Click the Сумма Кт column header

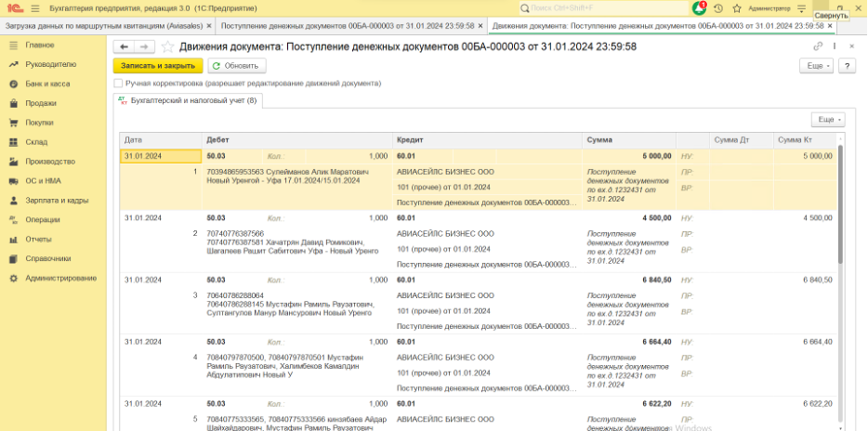804,140
